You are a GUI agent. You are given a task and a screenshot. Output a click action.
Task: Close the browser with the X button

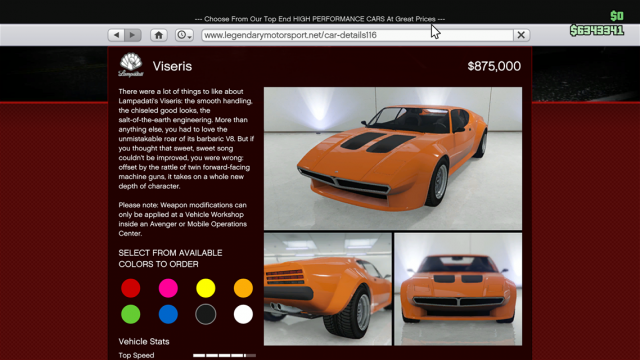click(521, 35)
